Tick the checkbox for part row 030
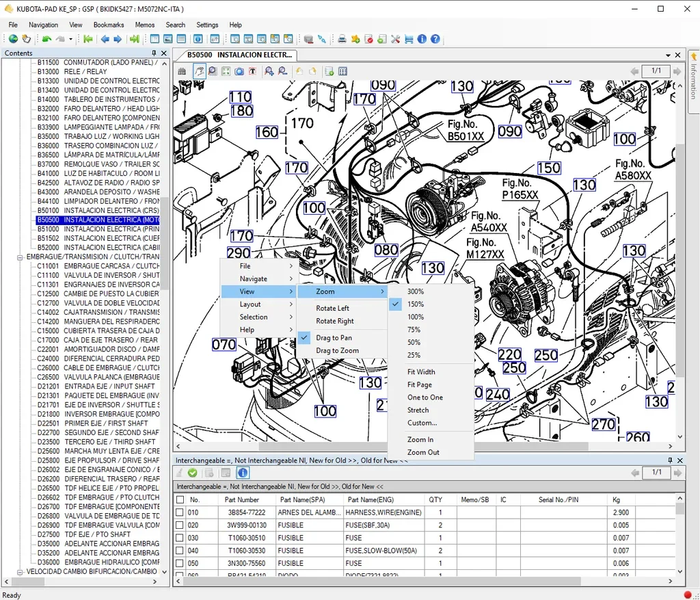Image resolution: width=700 pixels, height=600 pixels. (x=180, y=538)
